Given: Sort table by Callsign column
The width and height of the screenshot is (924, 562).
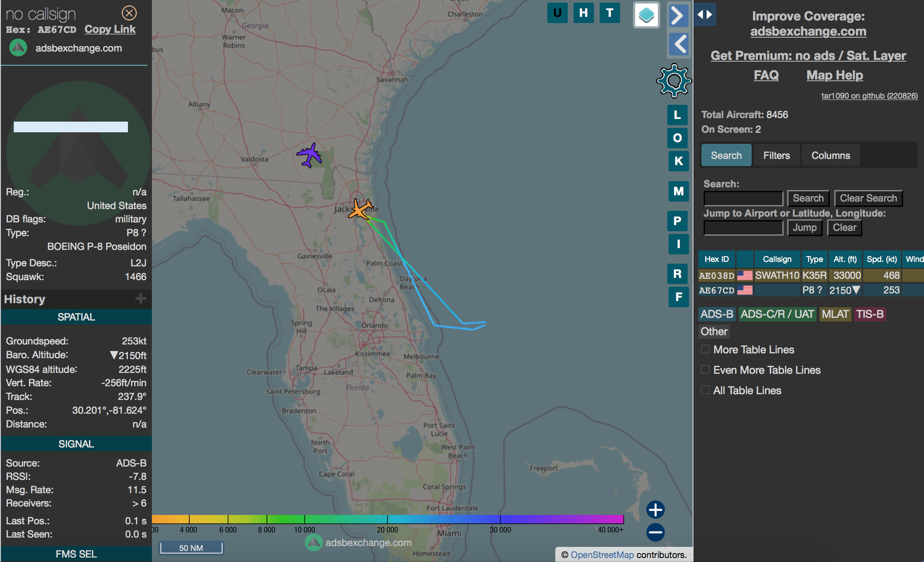Looking at the screenshot, I should [777, 259].
